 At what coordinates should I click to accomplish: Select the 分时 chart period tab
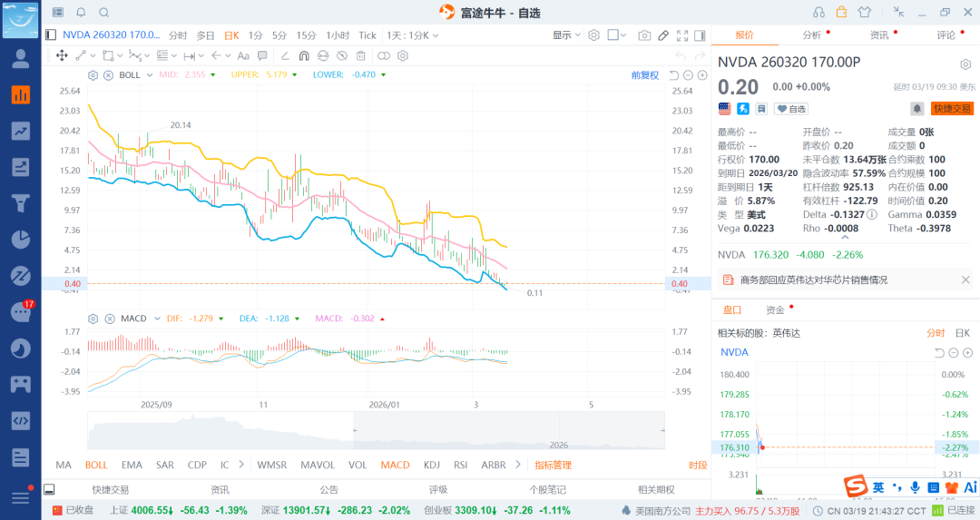178,35
